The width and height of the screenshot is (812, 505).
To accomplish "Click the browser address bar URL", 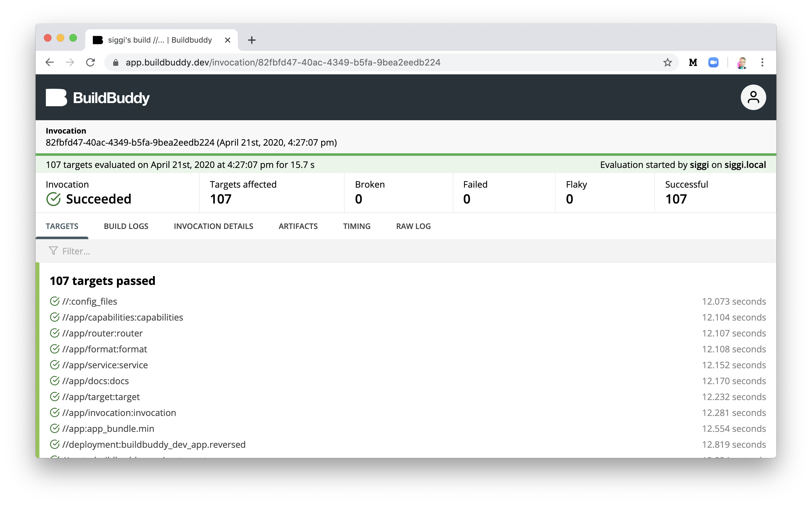I will [x=283, y=62].
